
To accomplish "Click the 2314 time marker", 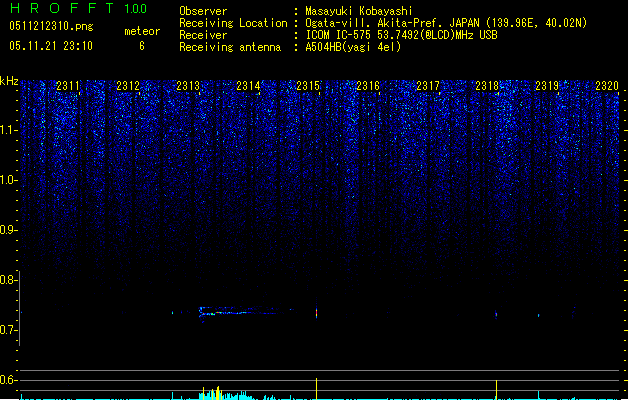I will 248,86.
